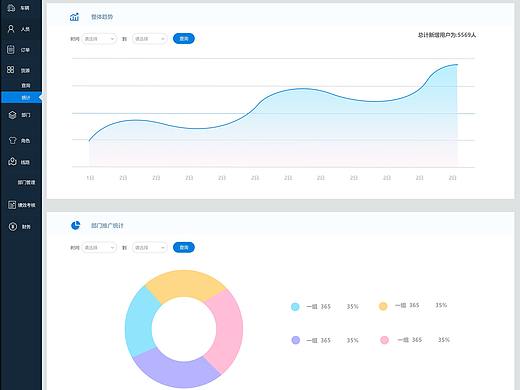520x390 pixels.
Task: Click 查询 button in department stats panel
Action: click(x=184, y=247)
